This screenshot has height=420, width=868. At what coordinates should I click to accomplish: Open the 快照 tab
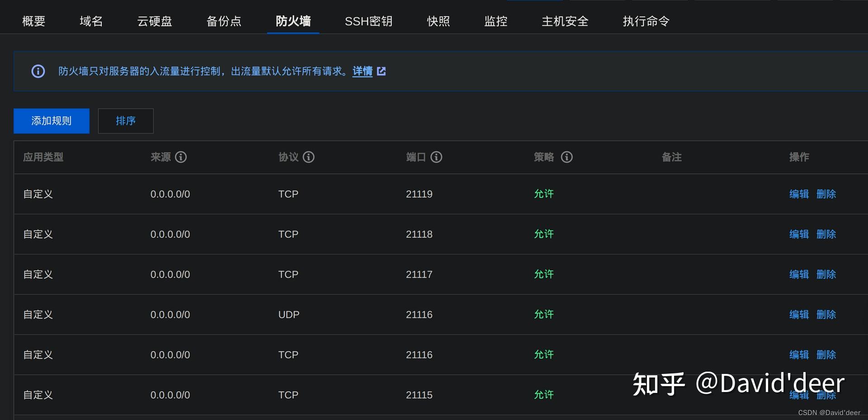point(439,21)
